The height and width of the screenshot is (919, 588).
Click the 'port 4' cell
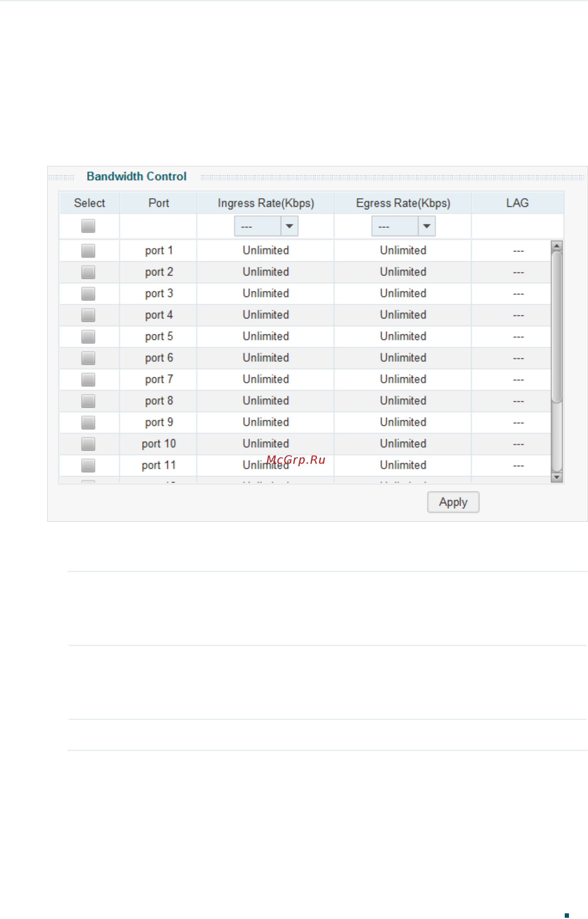(158, 315)
